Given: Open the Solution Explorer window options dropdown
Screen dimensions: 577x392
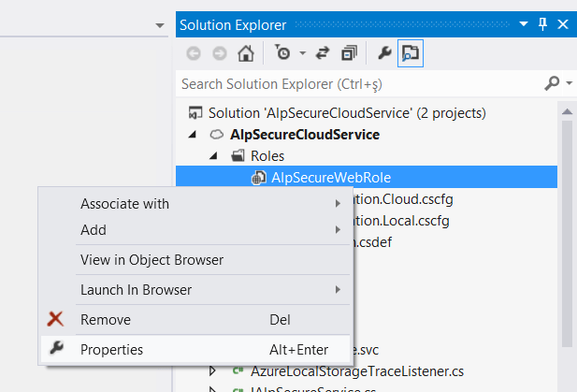Looking at the screenshot, I should coord(523,24).
